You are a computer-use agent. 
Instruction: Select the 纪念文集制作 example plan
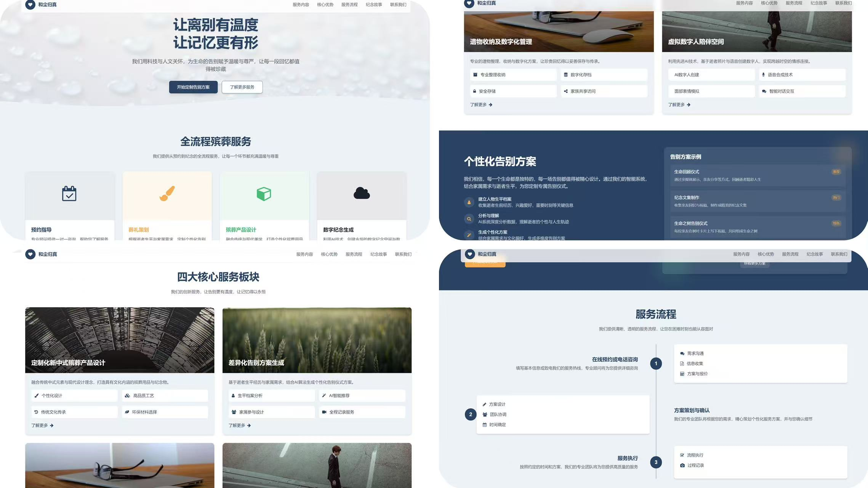pyautogui.click(x=758, y=201)
